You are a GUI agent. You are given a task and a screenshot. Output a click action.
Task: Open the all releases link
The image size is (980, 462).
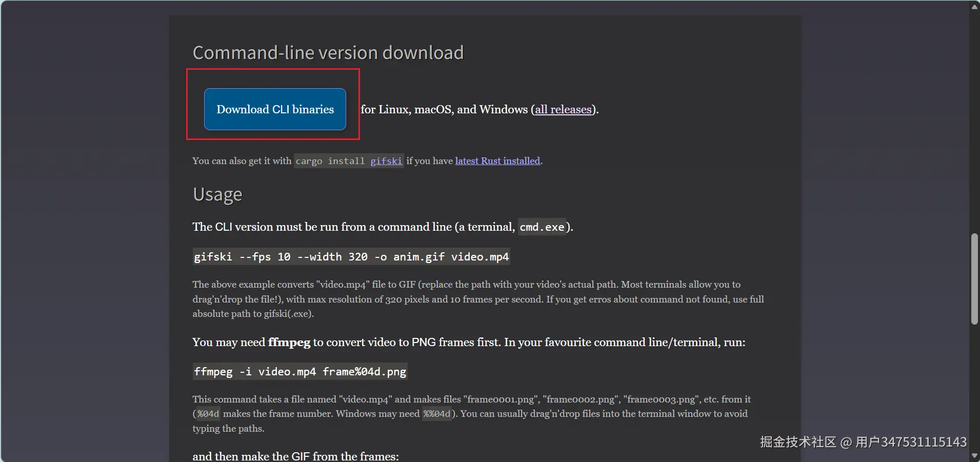click(563, 109)
